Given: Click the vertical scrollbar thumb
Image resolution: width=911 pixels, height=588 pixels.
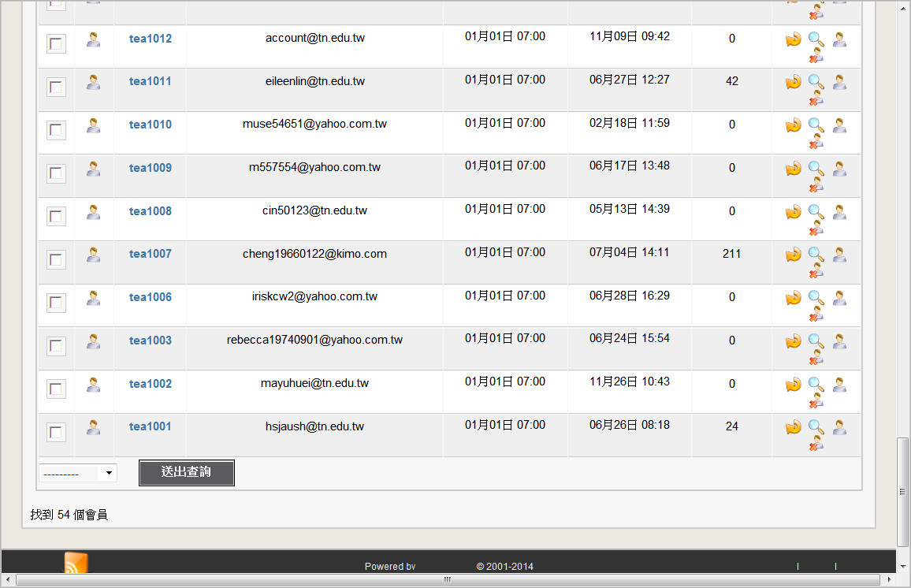Looking at the screenshot, I should [902, 491].
